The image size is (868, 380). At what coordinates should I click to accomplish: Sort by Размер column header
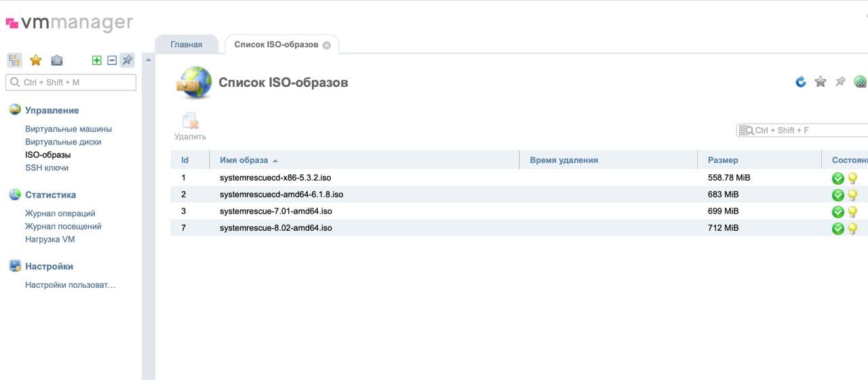click(759, 160)
